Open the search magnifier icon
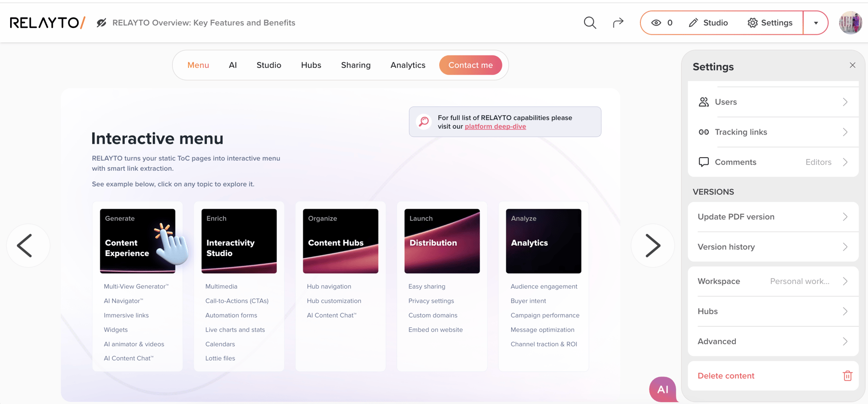868x404 pixels. tap(590, 23)
